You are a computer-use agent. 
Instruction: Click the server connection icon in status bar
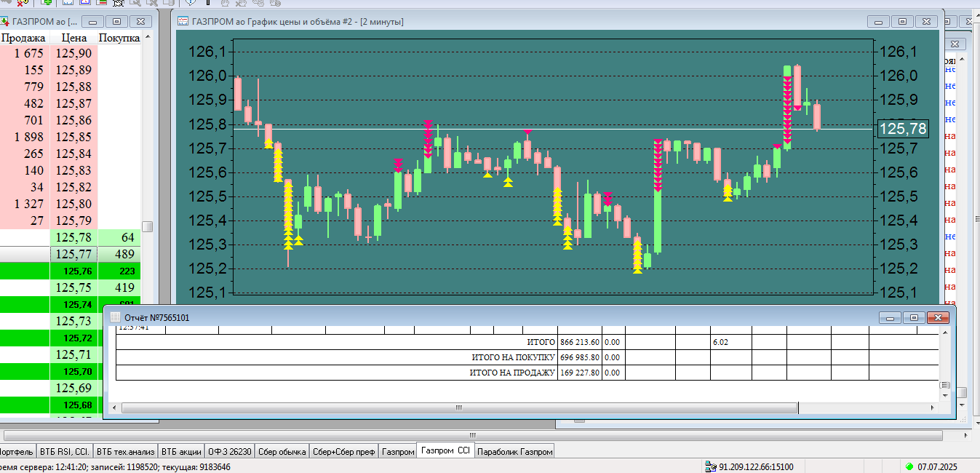click(712, 466)
